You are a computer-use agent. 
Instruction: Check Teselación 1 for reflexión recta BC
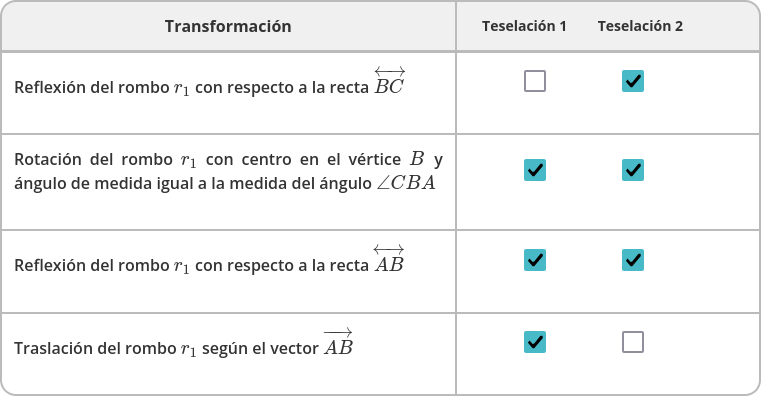point(535,81)
